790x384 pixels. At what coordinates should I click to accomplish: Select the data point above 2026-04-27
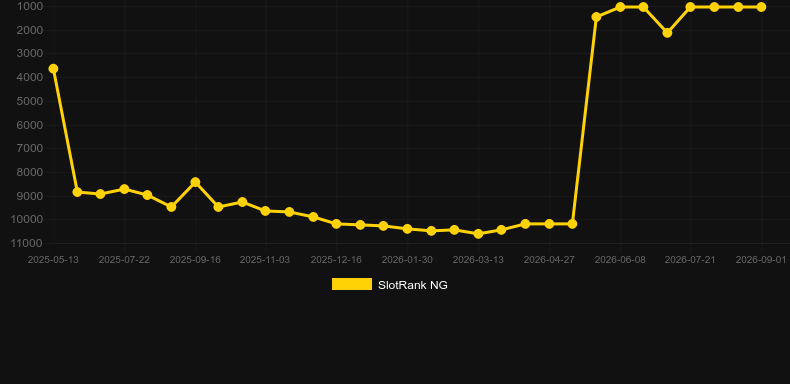[x=549, y=224]
